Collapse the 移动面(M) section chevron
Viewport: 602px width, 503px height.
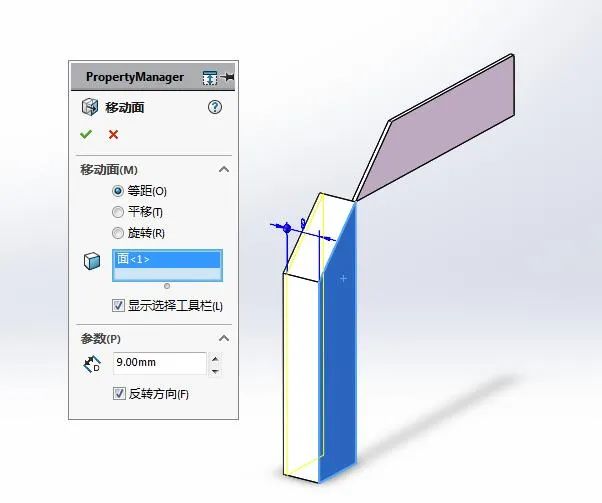tap(224, 169)
